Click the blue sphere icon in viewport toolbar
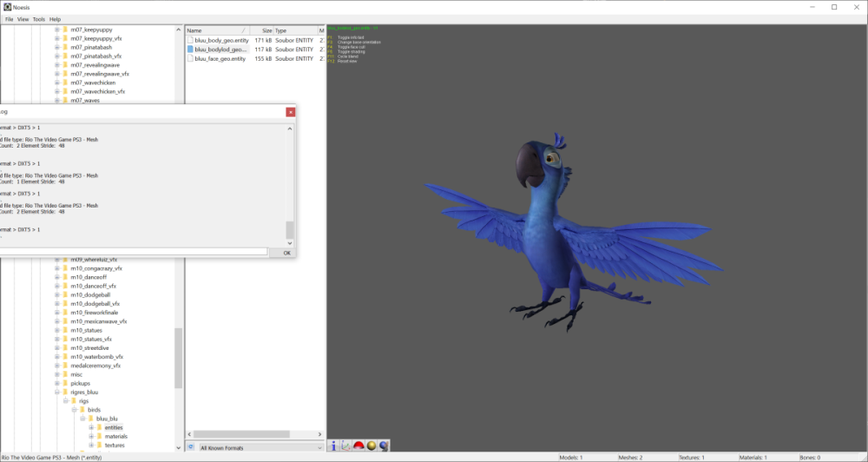The height and width of the screenshot is (462, 868). pyautogui.click(x=384, y=445)
